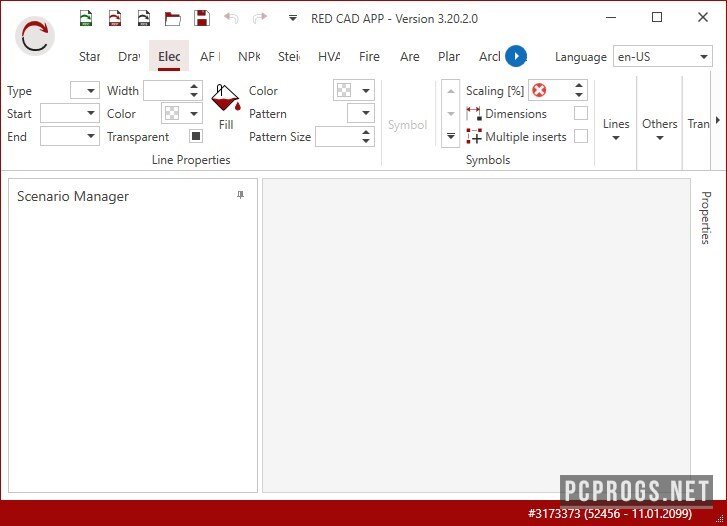Decrease Pattern Size with down arrow
The image size is (727, 526).
coord(366,141)
